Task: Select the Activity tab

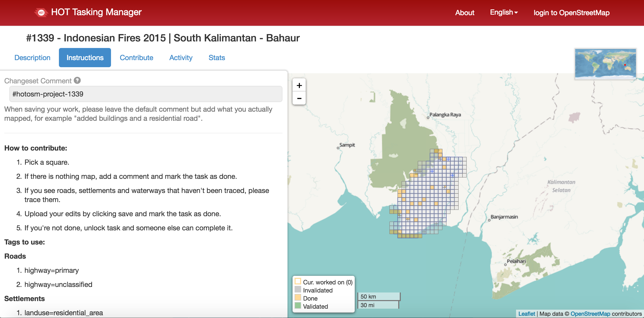Action: point(181,58)
